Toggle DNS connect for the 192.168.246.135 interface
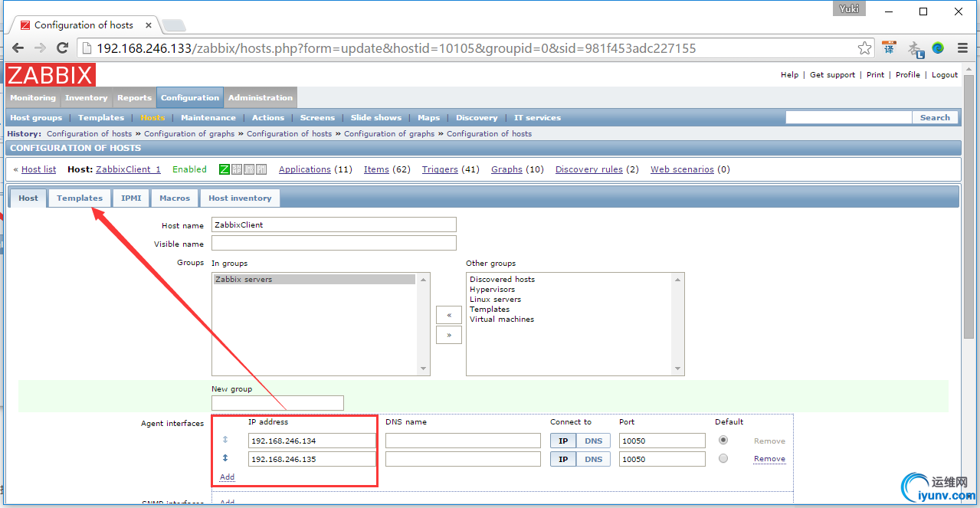The height and width of the screenshot is (508, 980). click(594, 459)
